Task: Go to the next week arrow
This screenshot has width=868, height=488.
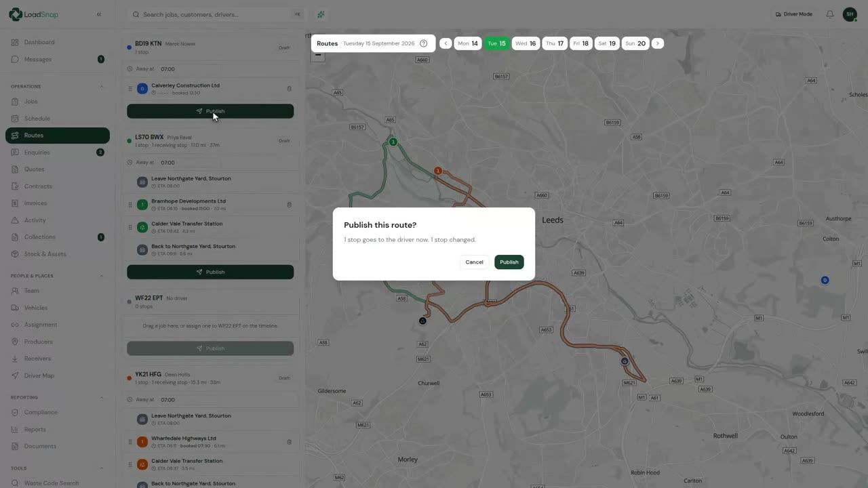Action: coord(658,43)
